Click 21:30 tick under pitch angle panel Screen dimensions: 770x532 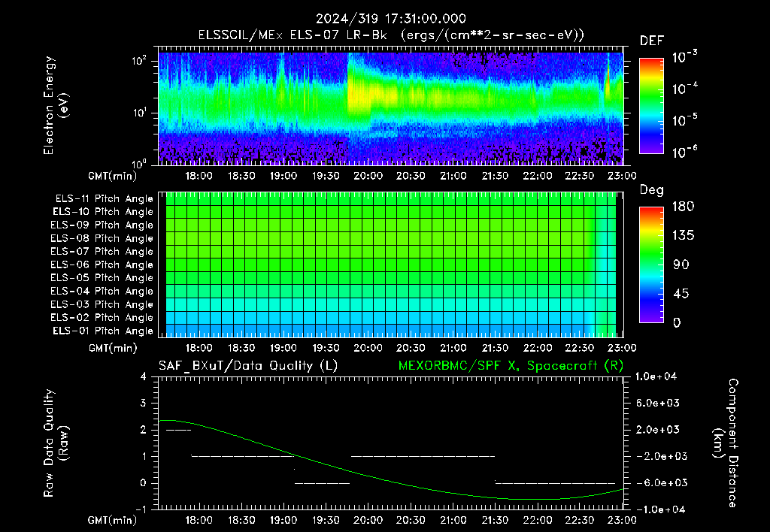coord(495,348)
